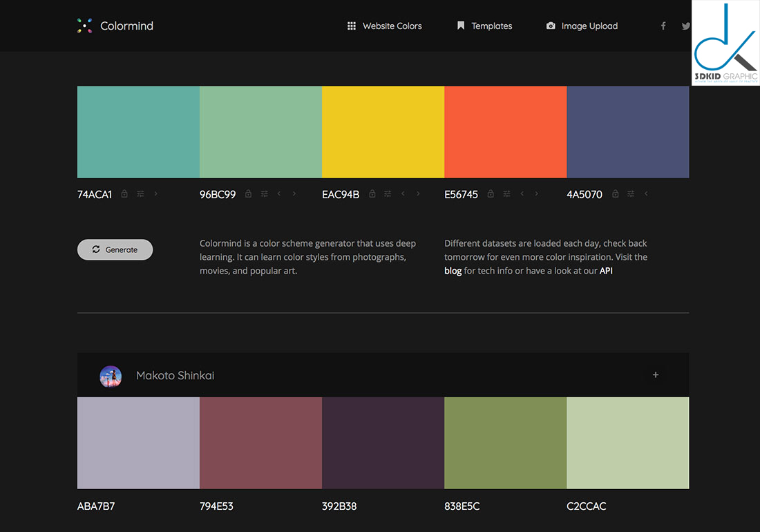Shift color EAC94B left with arrow
Image resolution: width=760 pixels, height=532 pixels.
click(403, 194)
